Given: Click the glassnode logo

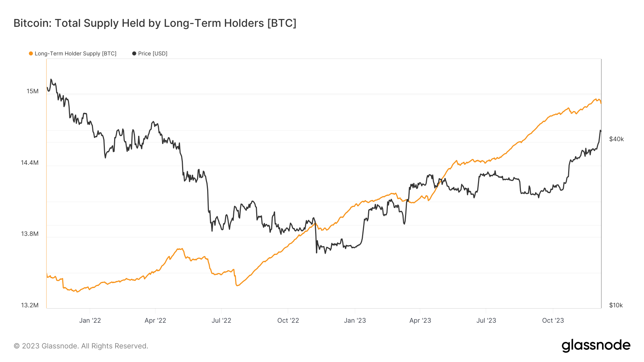Looking at the screenshot, I should tap(596, 346).
